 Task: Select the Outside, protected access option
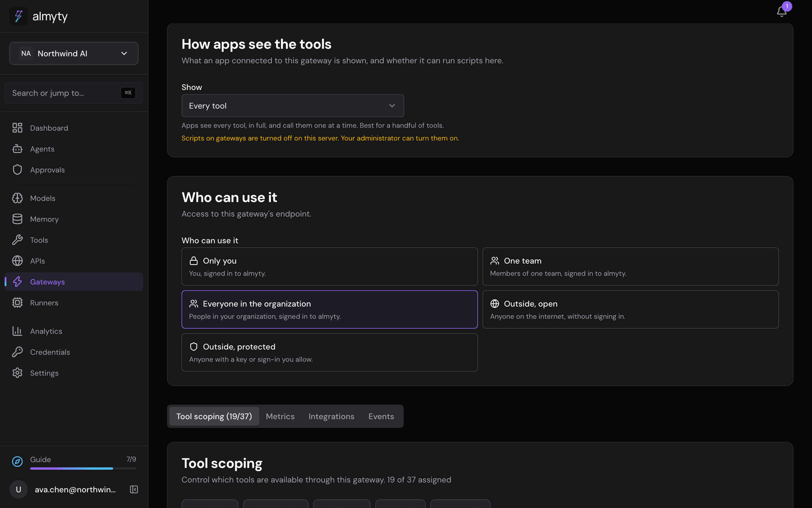pos(329,352)
